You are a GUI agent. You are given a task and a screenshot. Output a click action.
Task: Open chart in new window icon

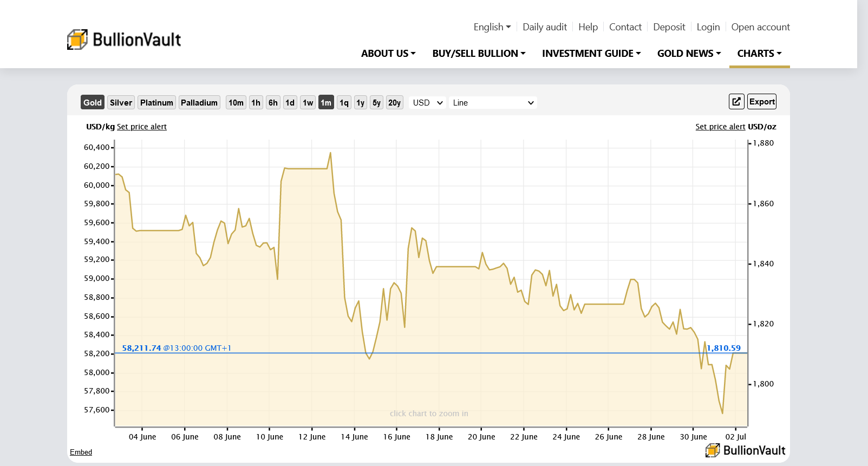point(736,102)
